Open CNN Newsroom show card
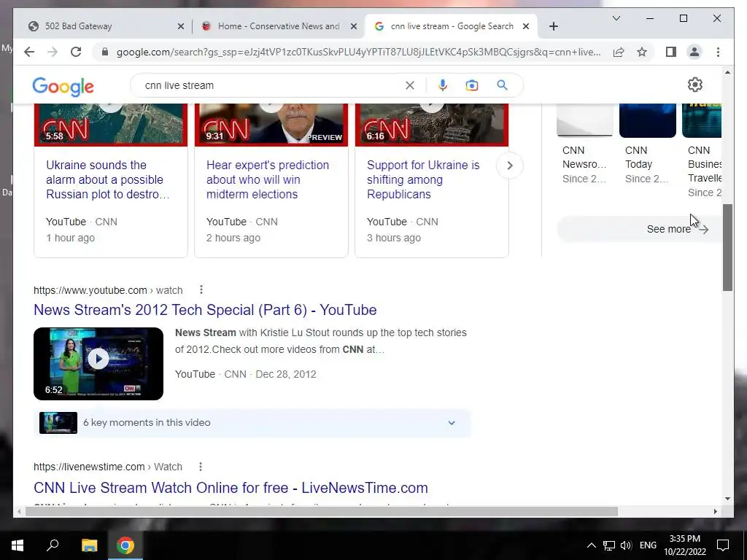747x560 pixels. pos(584,144)
